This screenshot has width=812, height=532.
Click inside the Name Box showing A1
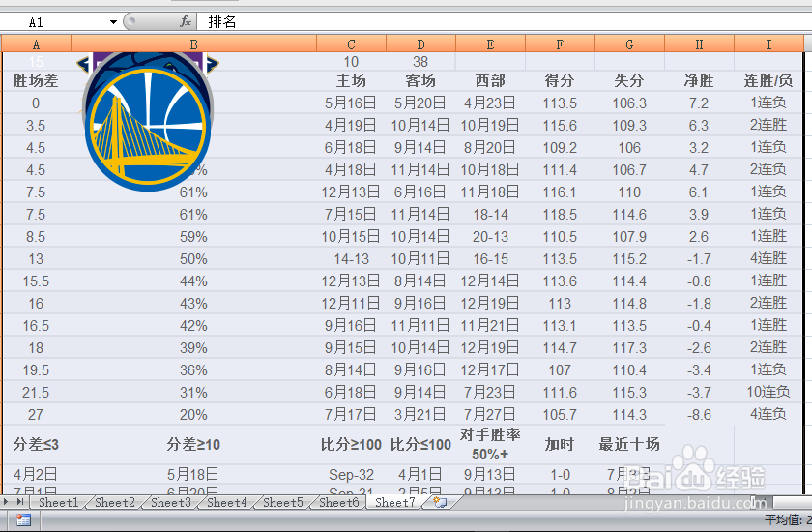pyautogui.click(x=54, y=21)
